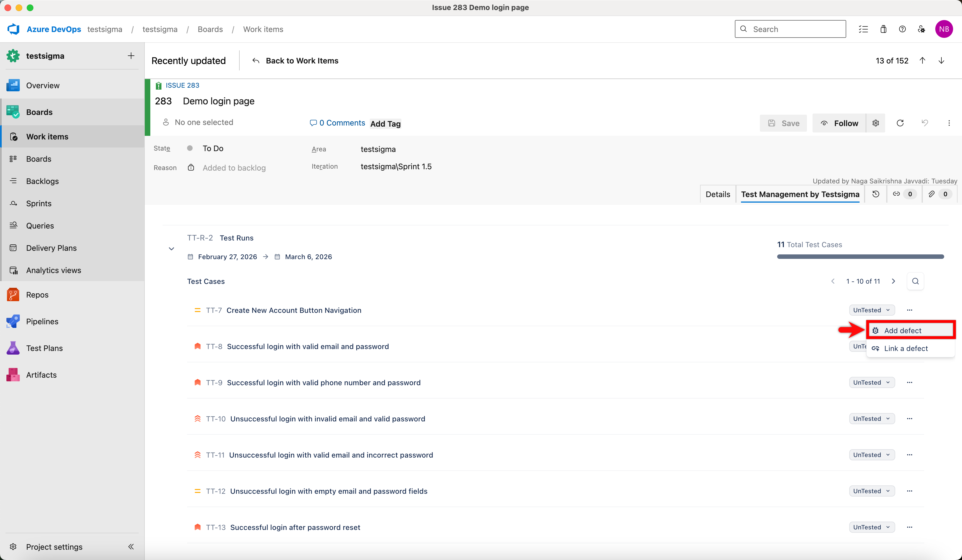
Task: Open the work items list icon in header
Action: (863, 29)
